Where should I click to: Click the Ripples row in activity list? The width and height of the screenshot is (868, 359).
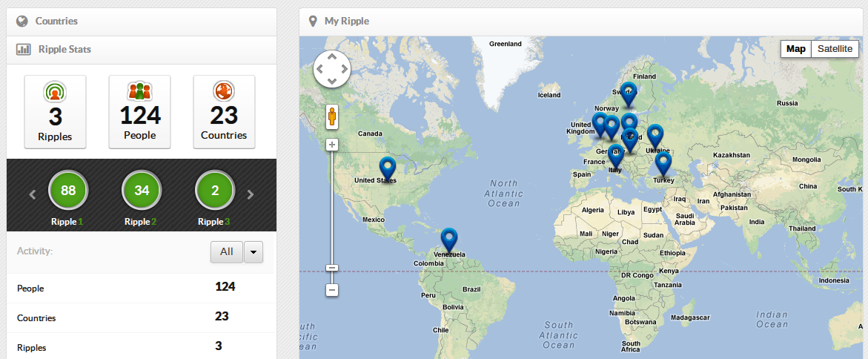tap(141, 347)
